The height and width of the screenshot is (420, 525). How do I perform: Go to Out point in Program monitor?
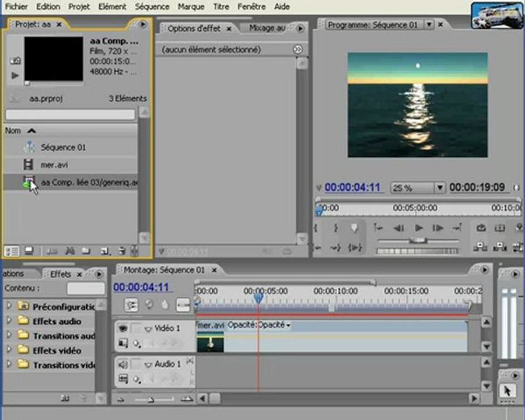tap(335, 247)
